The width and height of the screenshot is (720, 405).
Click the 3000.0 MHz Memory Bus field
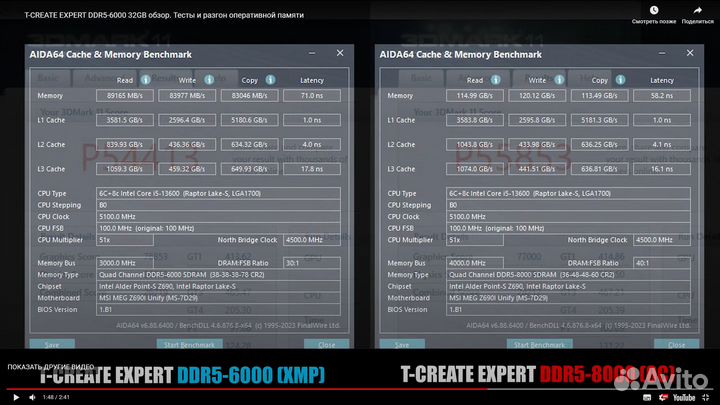click(x=125, y=263)
